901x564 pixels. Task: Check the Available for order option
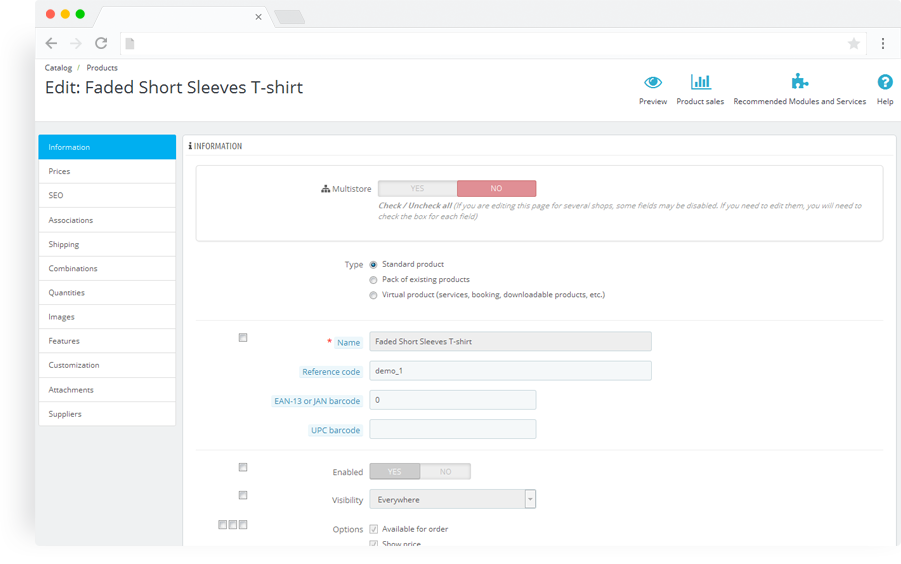coord(374,529)
